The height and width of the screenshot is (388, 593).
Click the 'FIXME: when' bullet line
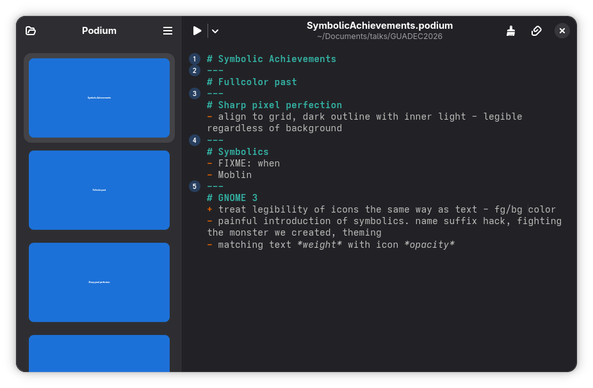point(244,163)
